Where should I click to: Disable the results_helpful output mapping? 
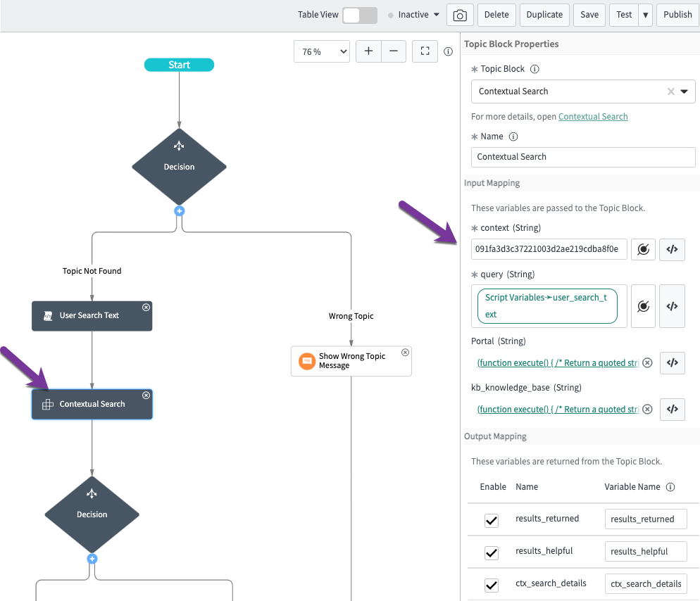click(491, 552)
